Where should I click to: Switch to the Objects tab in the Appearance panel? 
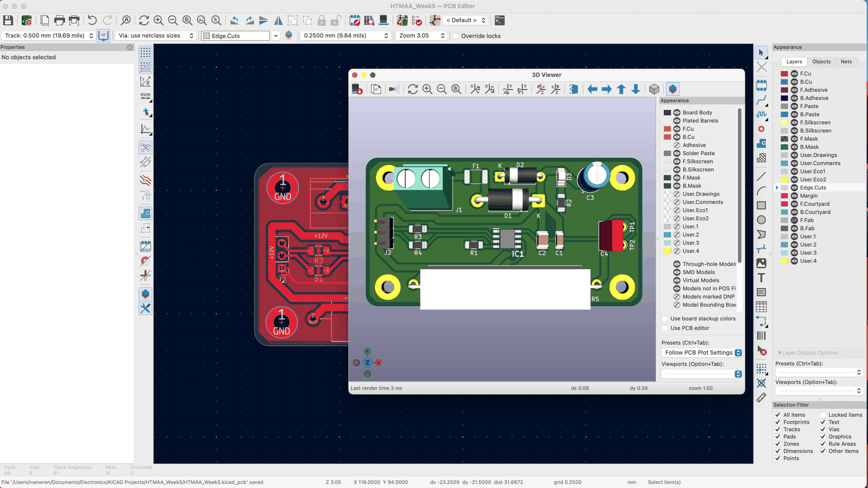tap(821, 62)
